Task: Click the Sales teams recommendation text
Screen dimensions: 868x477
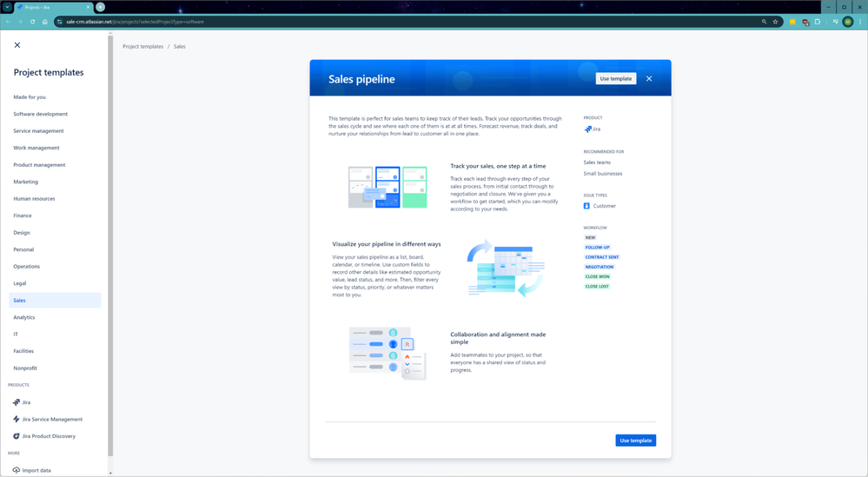Action: coord(597,162)
